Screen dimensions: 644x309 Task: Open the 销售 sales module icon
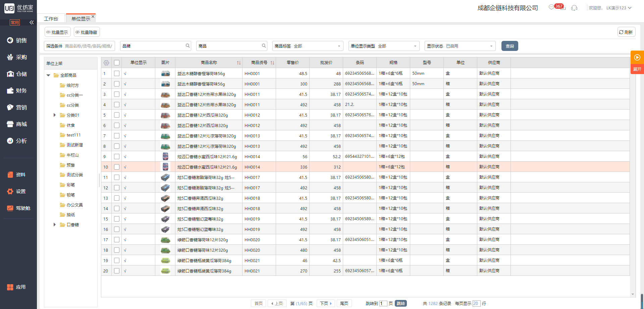(x=10, y=40)
